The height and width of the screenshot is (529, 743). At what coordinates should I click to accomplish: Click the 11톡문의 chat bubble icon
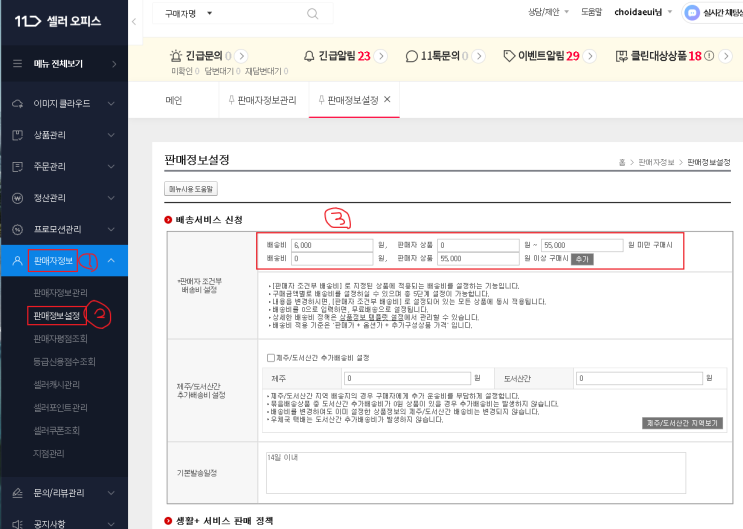click(412, 56)
